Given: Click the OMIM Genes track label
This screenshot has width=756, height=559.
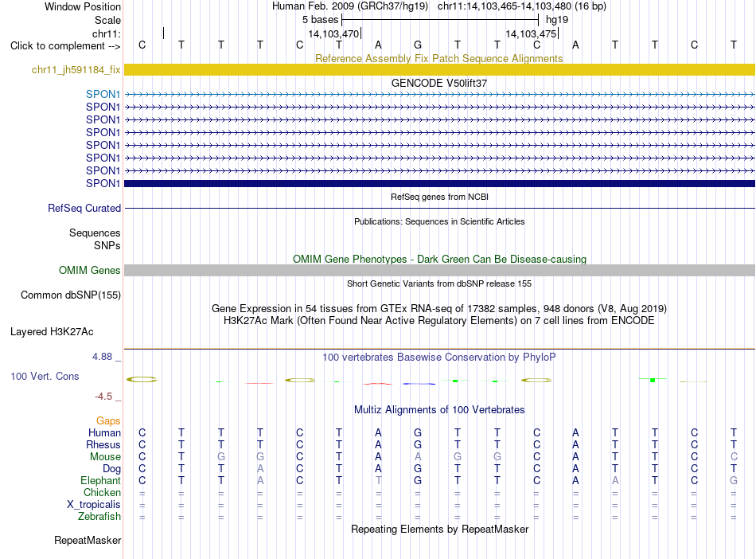Looking at the screenshot, I should [x=89, y=270].
